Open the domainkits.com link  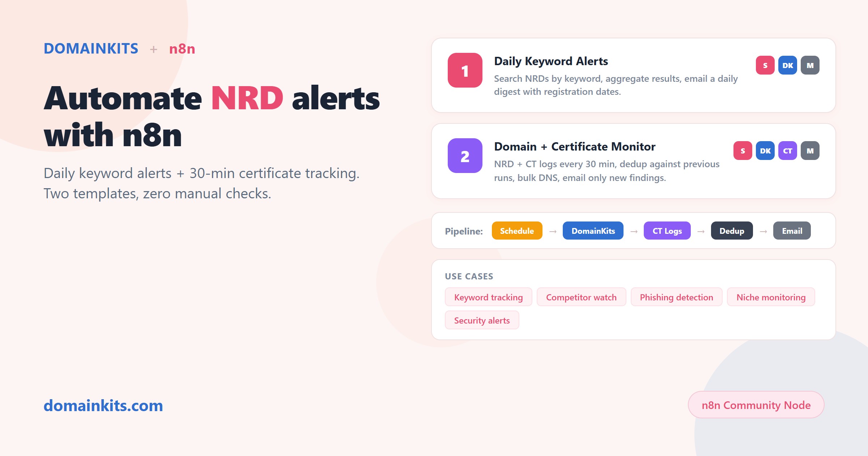pyautogui.click(x=103, y=405)
